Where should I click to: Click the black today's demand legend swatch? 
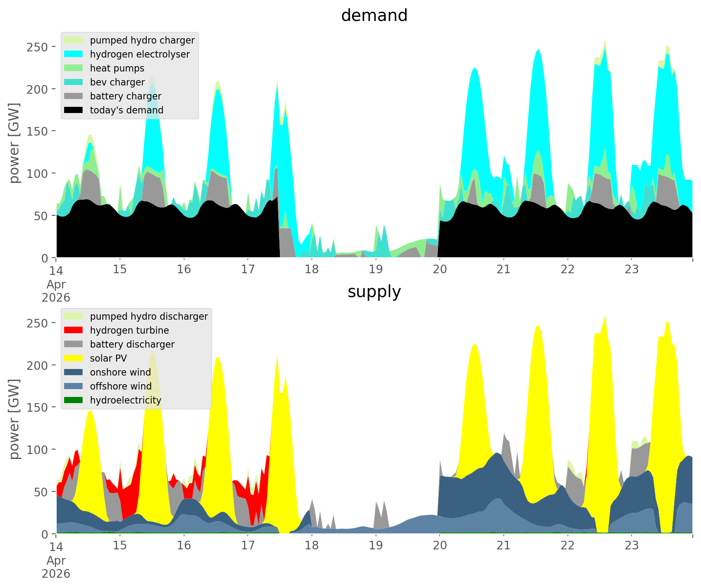pos(74,110)
